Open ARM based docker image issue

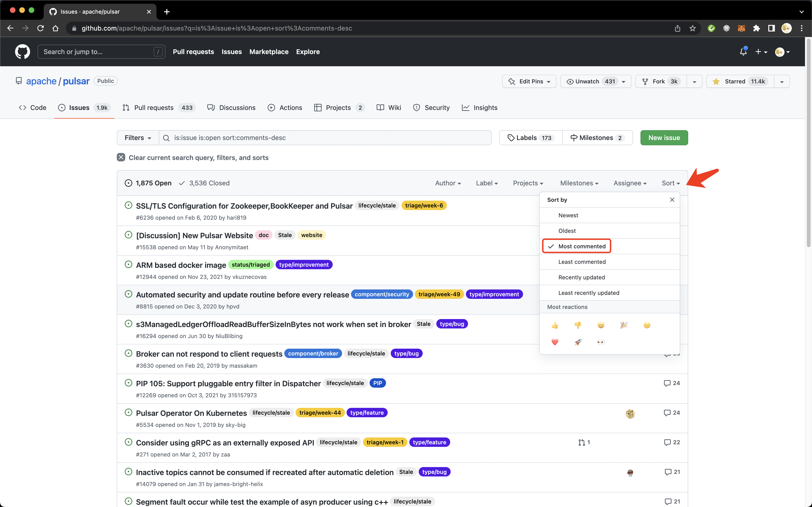pyautogui.click(x=181, y=265)
